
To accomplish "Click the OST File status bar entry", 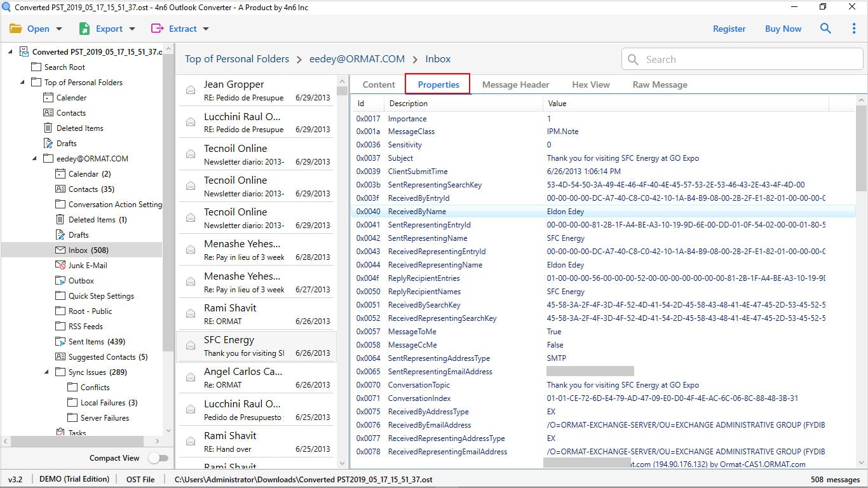I will (x=140, y=480).
